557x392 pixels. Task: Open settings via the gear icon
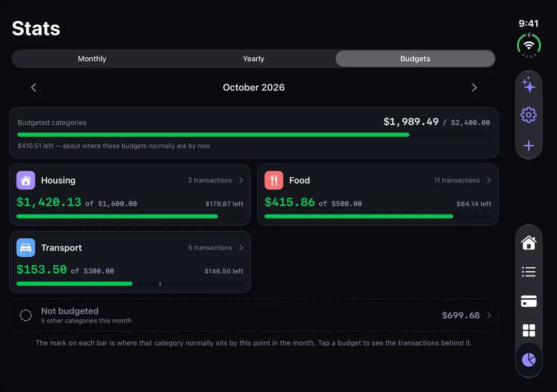pyautogui.click(x=529, y=115)
